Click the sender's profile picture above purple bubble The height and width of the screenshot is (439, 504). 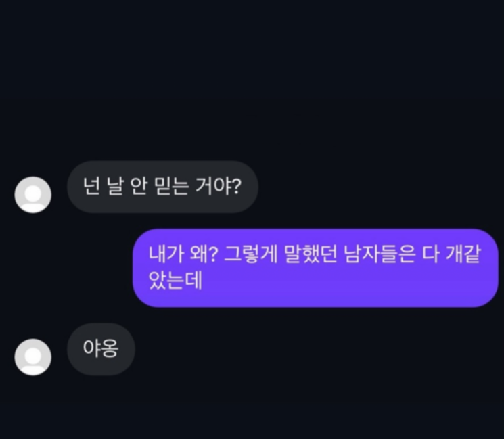32,194
